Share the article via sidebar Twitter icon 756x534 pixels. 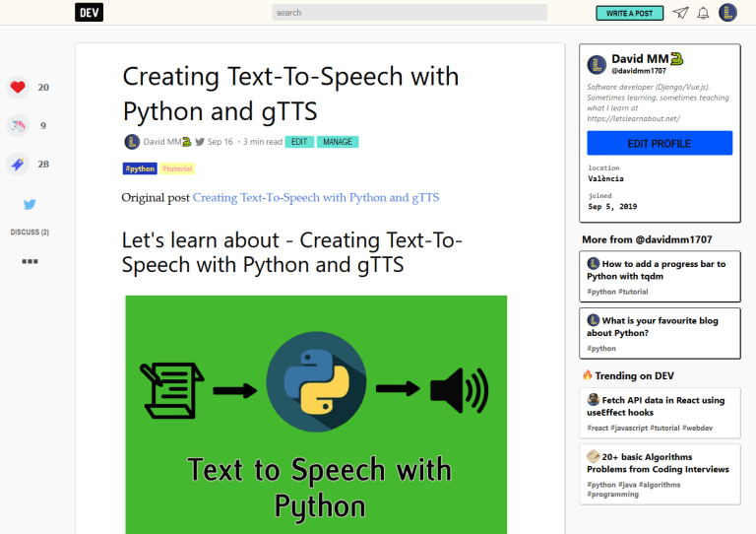30,205
